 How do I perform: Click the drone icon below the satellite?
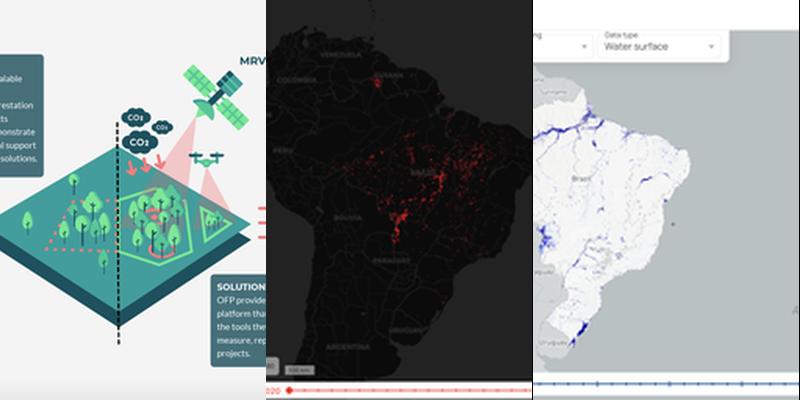point(207,157)
